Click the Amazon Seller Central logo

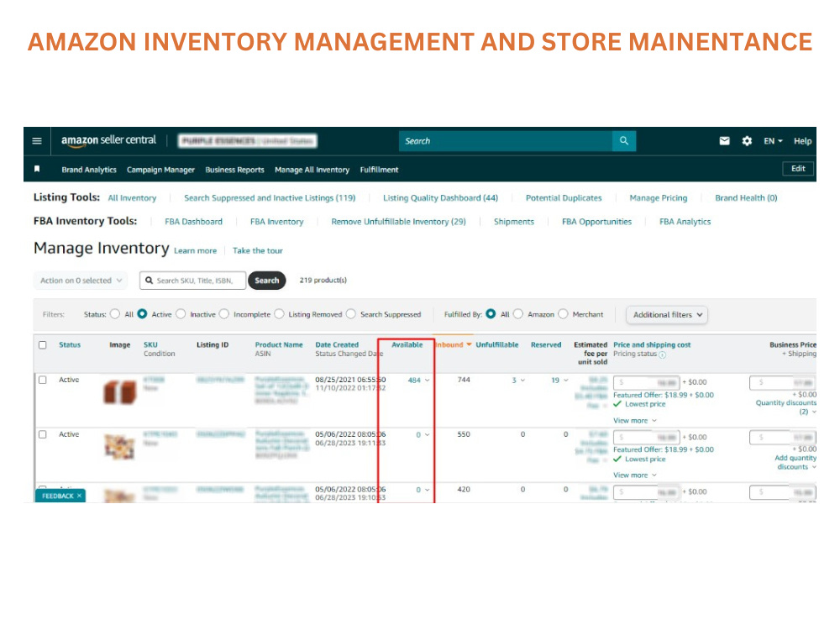pyautogui.click(x=108, y=140)
